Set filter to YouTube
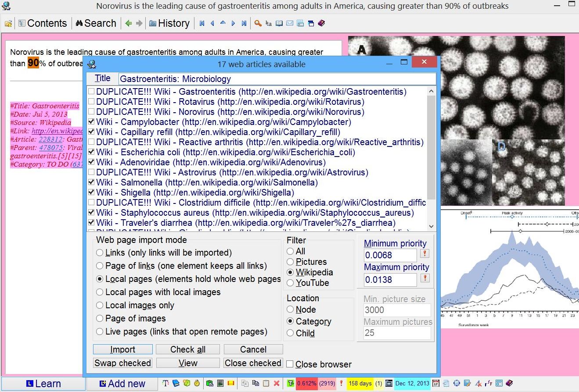 pos(290,283)
